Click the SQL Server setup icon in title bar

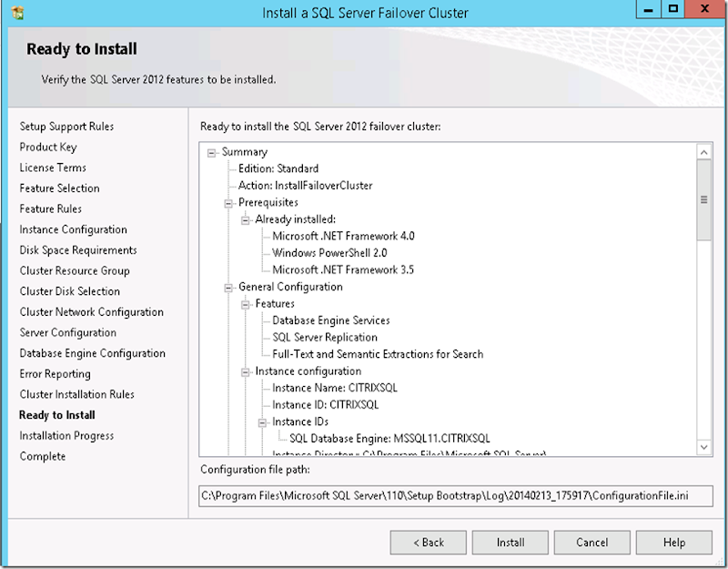[x=17, y=13]
